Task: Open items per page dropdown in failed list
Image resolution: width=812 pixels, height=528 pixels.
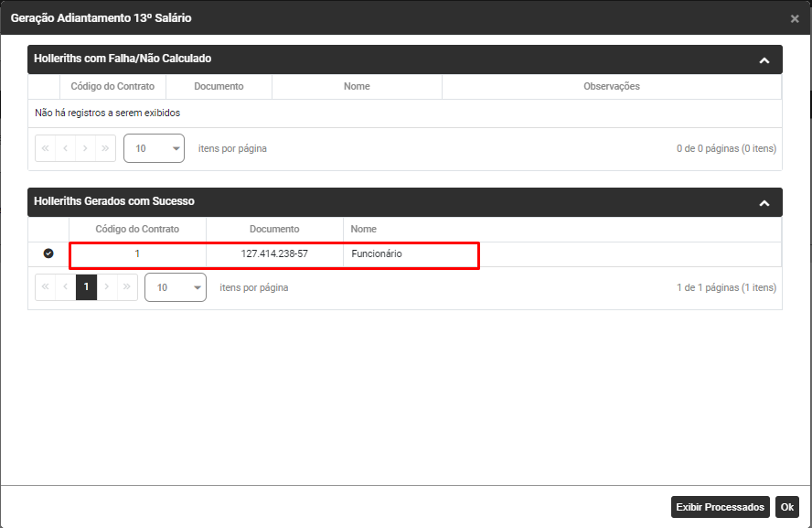Action: tap(154, 148)
